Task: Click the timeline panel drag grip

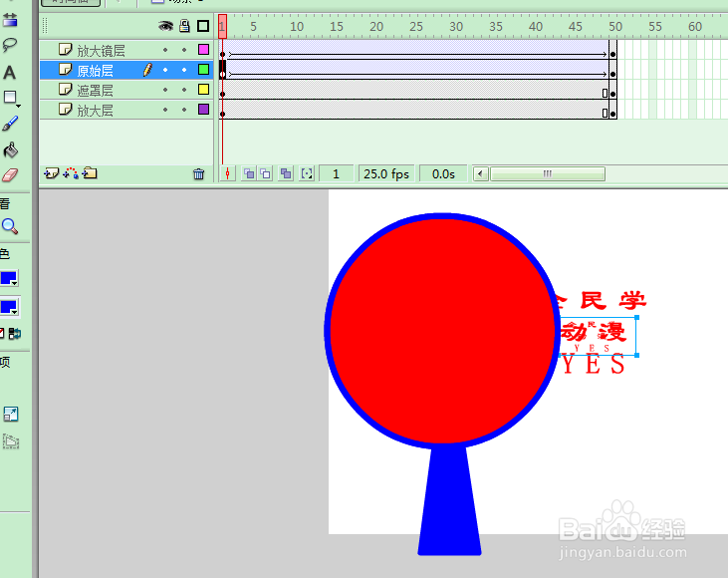Action: [x=45, y=26]
